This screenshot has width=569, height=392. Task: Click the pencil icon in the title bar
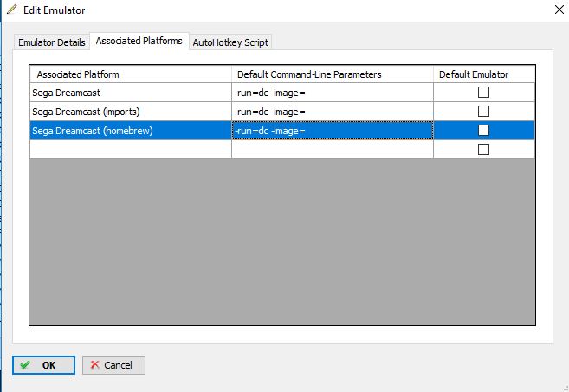pyautogui.click(x=11, y=10)
